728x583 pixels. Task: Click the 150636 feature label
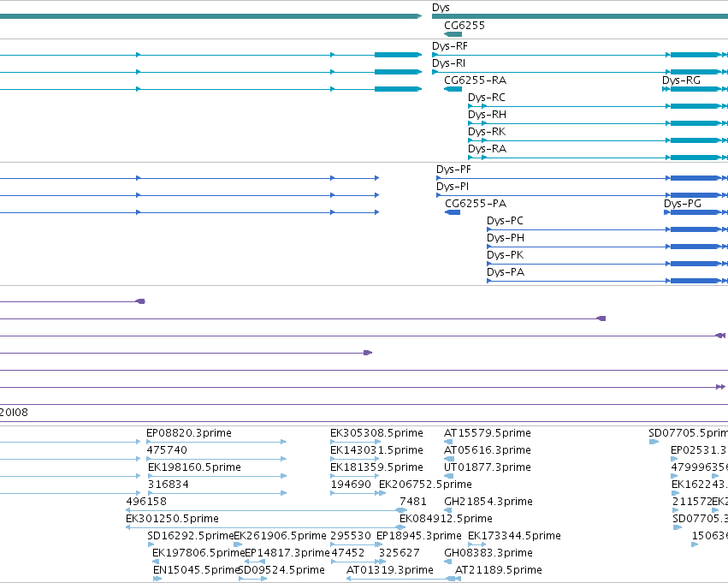point(710,537)
